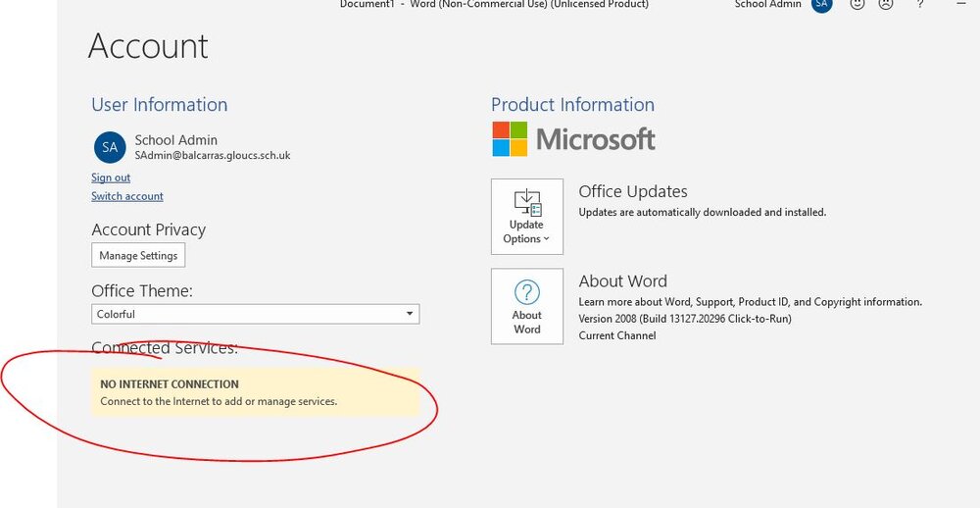Viewport: 980px width, 508px height.
Task: Click updates automatically downloaded text
Action: point(703,212)
